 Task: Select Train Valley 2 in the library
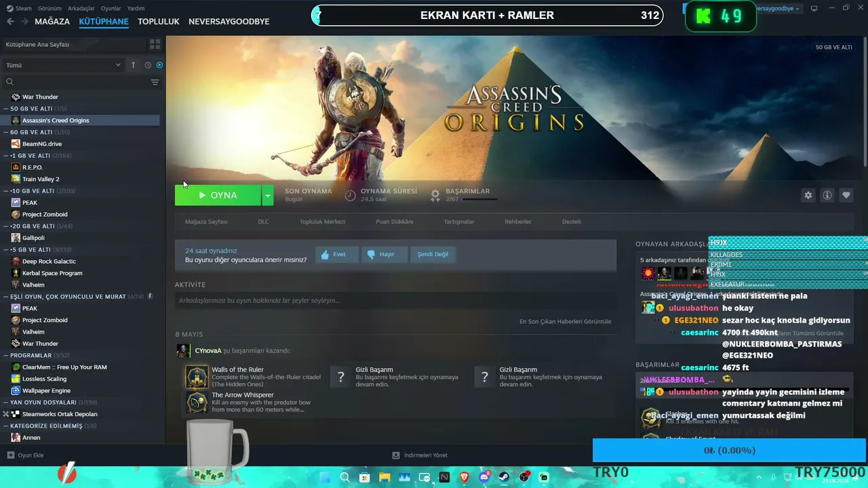(x=41, y=179)
